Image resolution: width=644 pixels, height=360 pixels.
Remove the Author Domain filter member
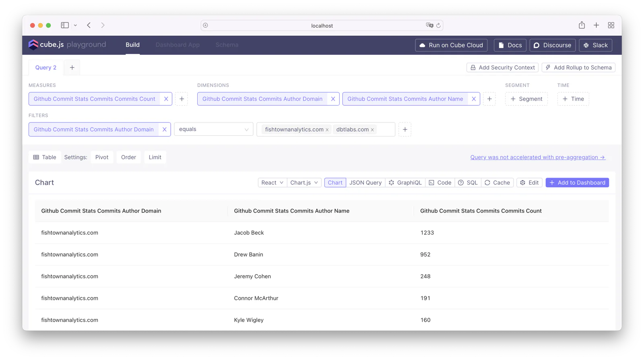[x=164, y=130]
